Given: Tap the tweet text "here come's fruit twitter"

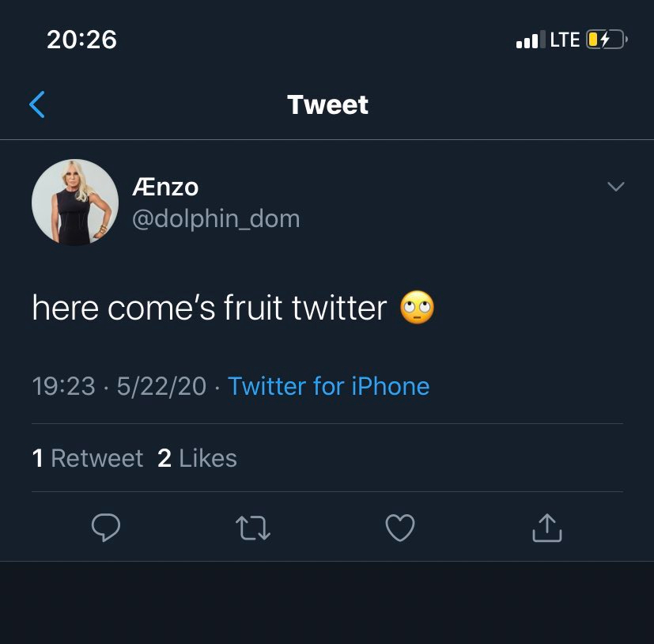Looking at the screenshot, I should (x=210, y=308).
